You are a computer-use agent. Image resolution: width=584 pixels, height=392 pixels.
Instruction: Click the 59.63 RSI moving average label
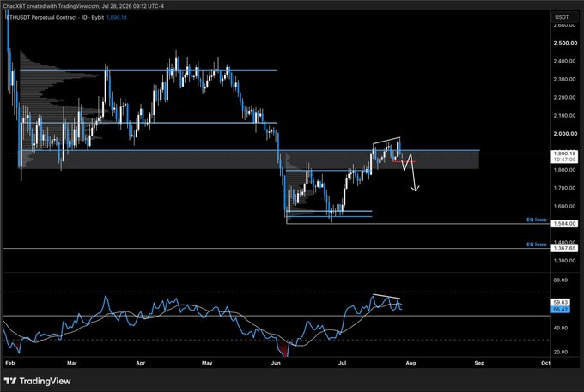point(560,303)
